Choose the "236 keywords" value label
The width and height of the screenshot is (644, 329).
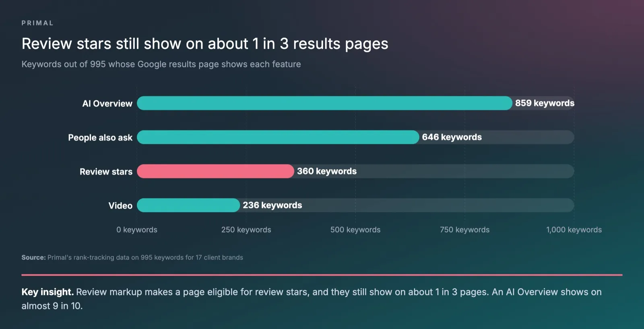[x=272, y=205]
